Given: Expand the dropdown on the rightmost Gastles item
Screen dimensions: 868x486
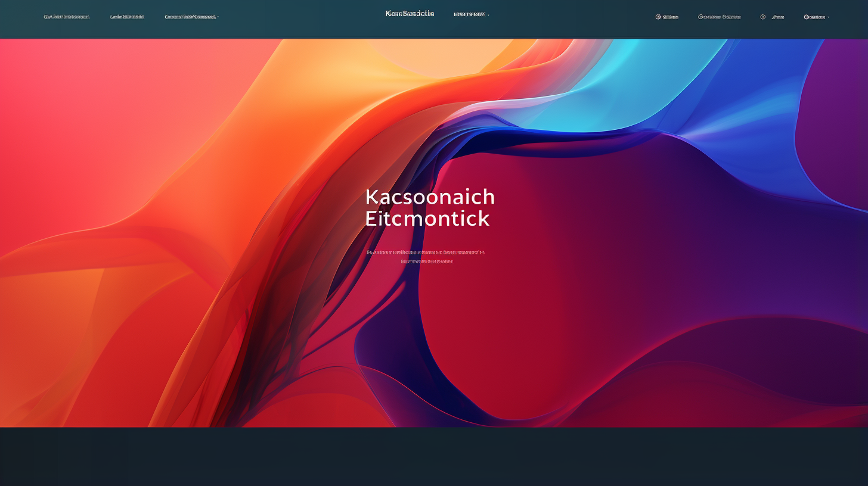Looking at the screenshot, I should tap(829, 17).
